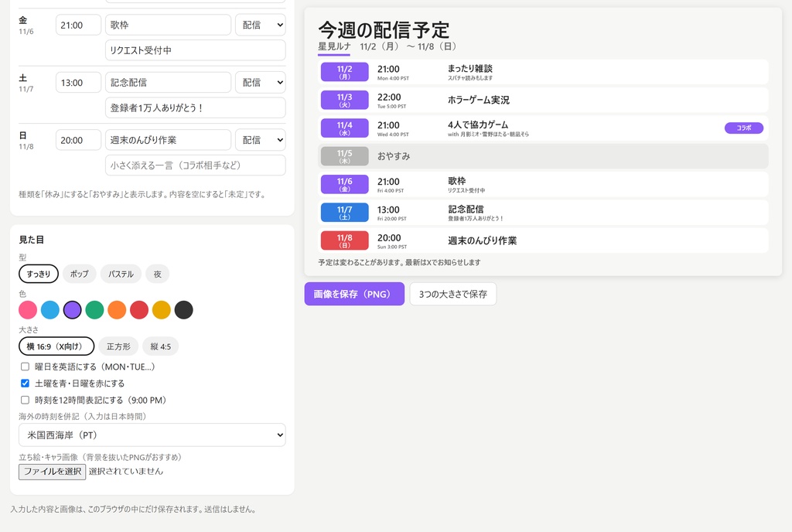Click the ファイルを選択 button

tap(52, 472)
